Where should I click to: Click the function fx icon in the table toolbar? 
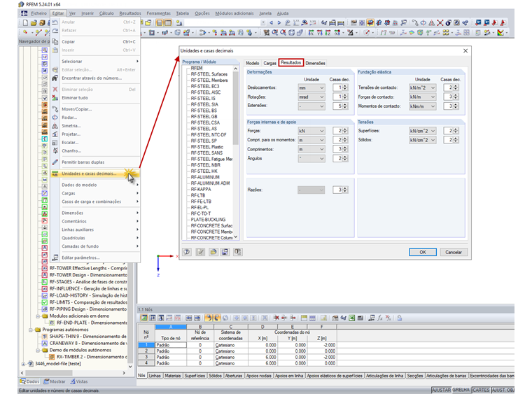pyautogui.click(x=380, y=318)
